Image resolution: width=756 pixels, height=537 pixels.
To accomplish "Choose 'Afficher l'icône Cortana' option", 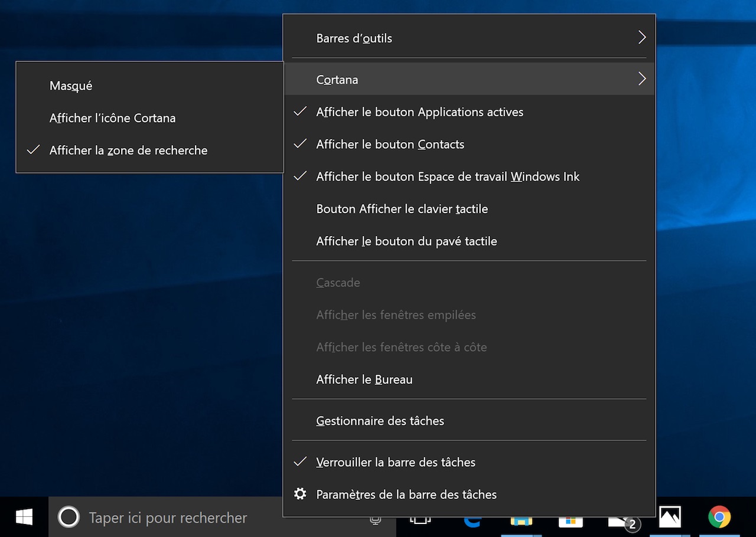I will coord(149,118).
